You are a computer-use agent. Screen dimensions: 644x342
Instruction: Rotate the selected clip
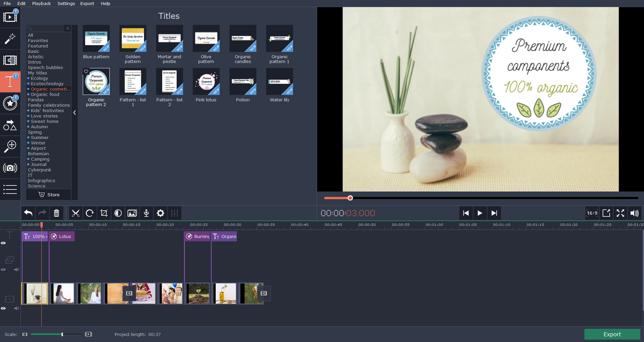coord(90,213)
